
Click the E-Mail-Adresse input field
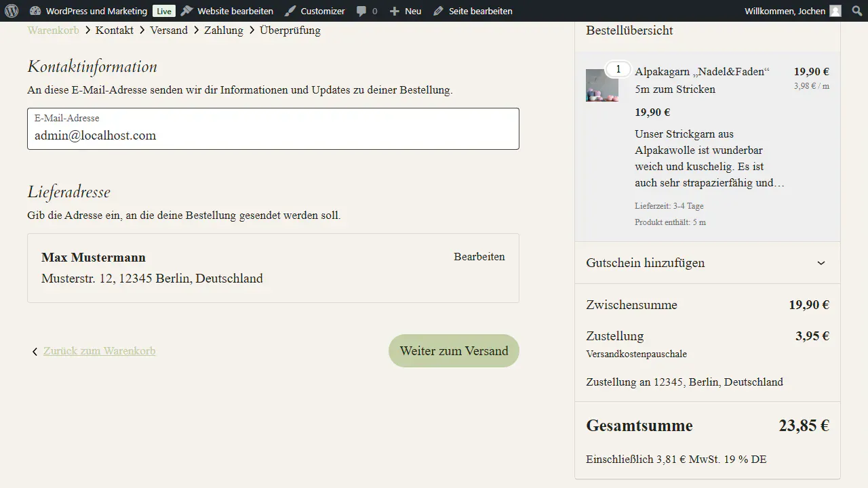273,129
